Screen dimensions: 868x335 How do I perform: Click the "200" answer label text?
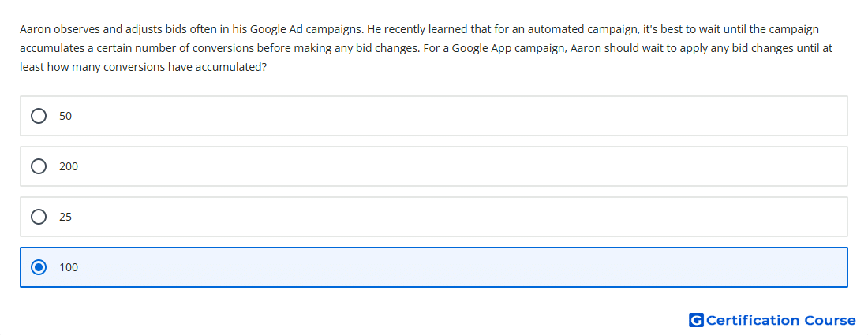click(x=69, y=166)
